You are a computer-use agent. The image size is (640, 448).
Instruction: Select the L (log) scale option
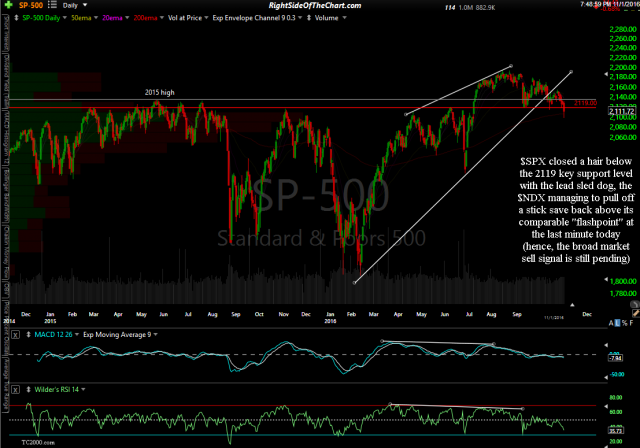[x=618, y=323]
